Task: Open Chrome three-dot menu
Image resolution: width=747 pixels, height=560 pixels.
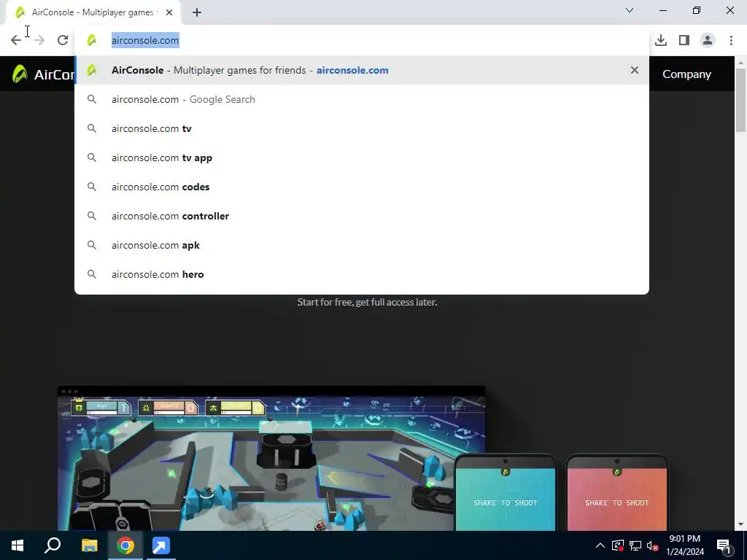Action: point(731,41)
